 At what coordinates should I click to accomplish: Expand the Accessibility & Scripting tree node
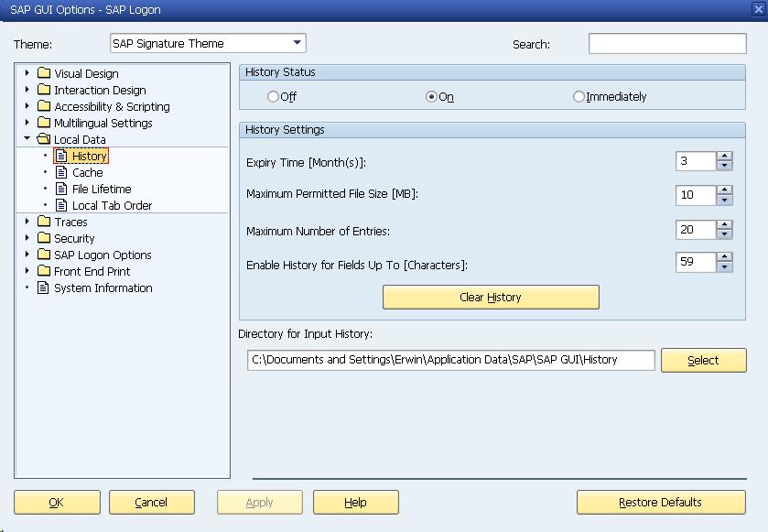click(x=27, y=106)
